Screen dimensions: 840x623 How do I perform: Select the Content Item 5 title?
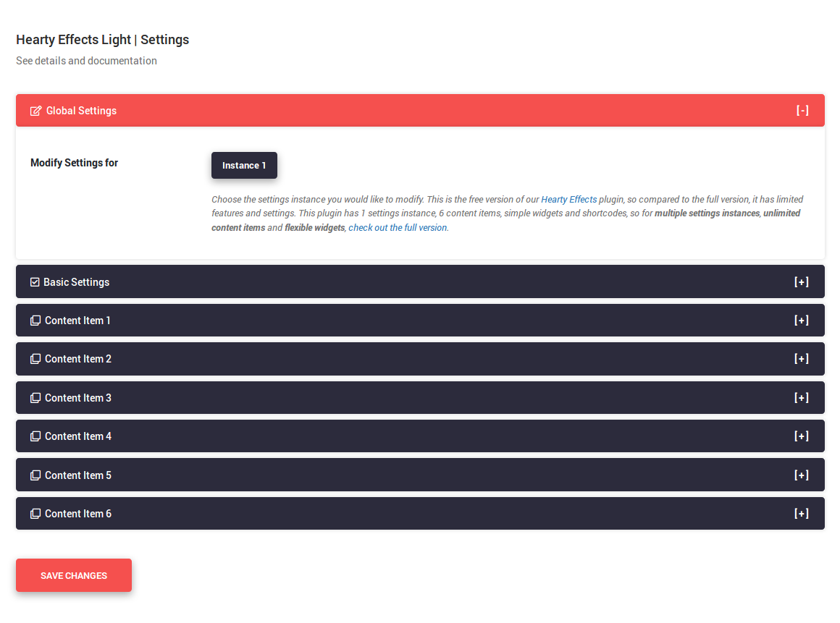(78, 475)
